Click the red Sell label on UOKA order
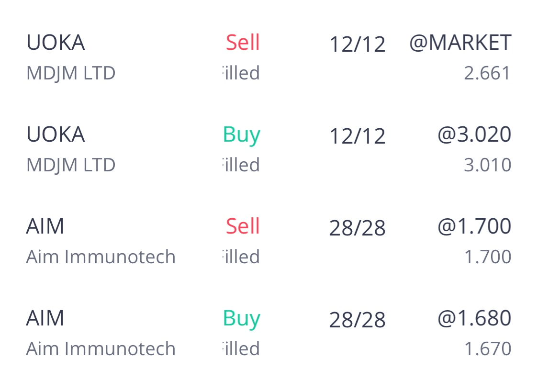 243,43
